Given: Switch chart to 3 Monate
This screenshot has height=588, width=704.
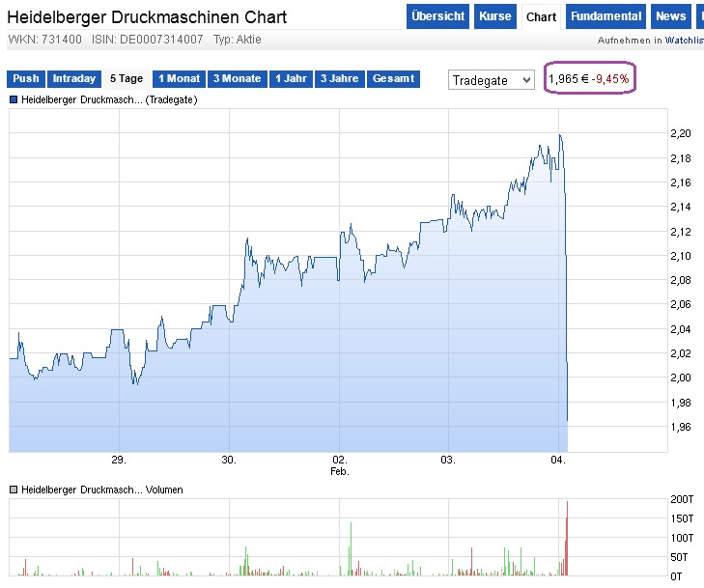Looking at the screenshot, I should click(x=237, y=78).
